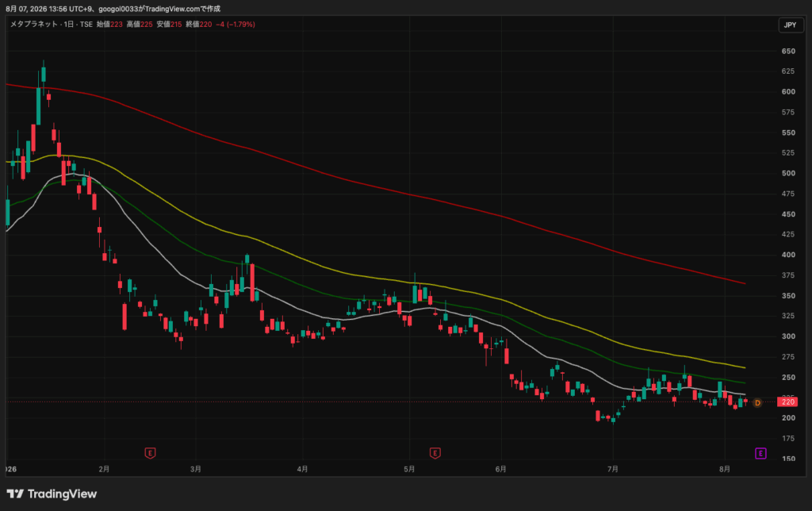
Task: Click the 425 price axis label
Action: [x=788, y=234]
